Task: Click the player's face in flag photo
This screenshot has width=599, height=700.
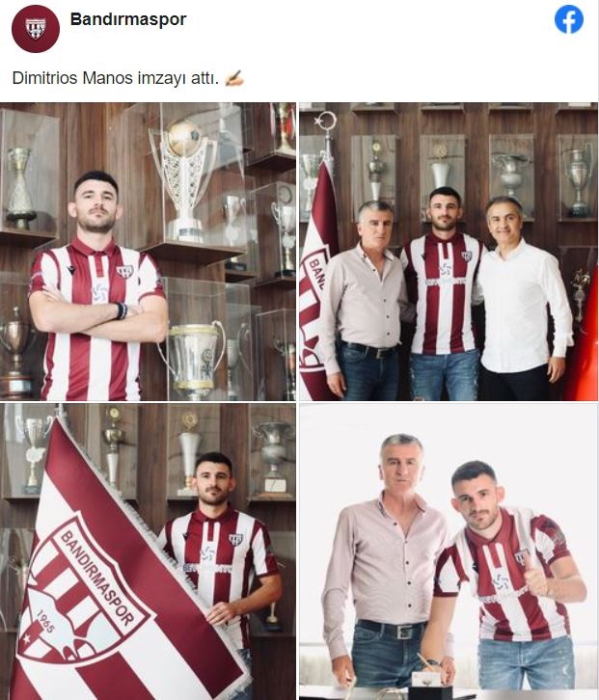Action: tap(214, 481)
